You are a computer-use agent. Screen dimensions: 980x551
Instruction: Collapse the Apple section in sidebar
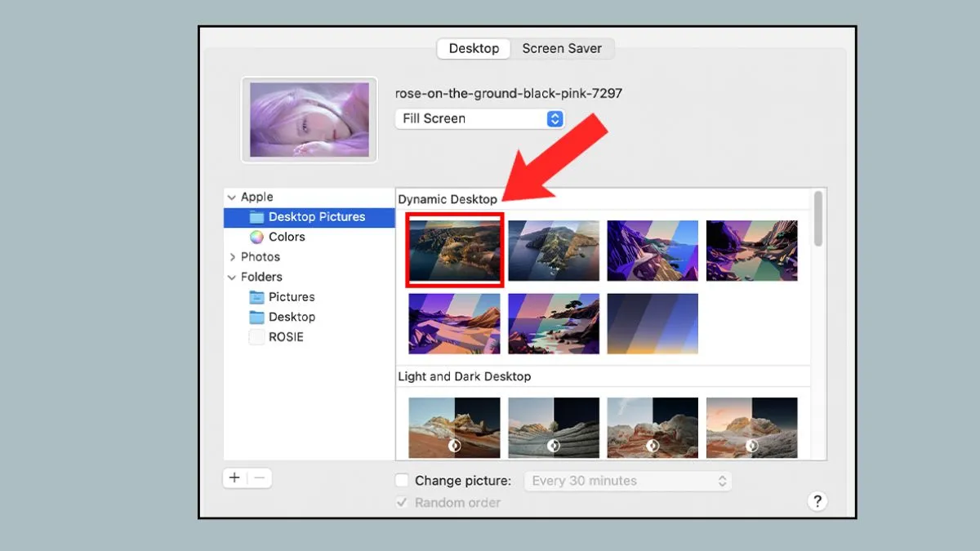tap(232, 198)
